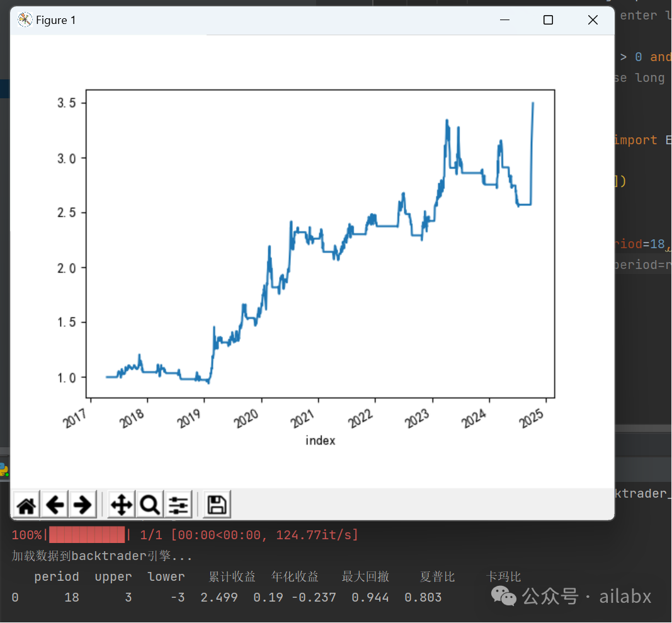672x623 pixels.
Task: Click the 1.0 y-axis tick label
Action: [66, 378]
